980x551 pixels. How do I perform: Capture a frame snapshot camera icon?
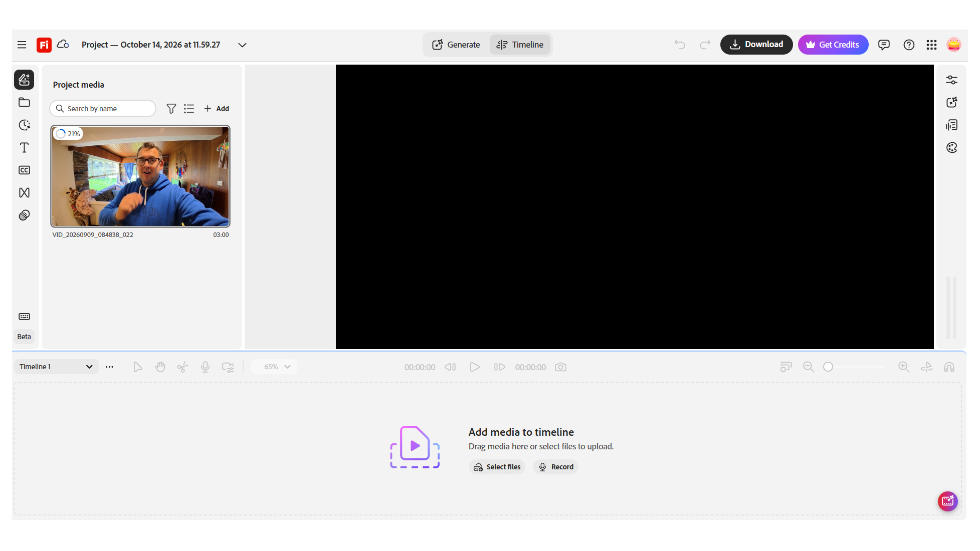560,367
